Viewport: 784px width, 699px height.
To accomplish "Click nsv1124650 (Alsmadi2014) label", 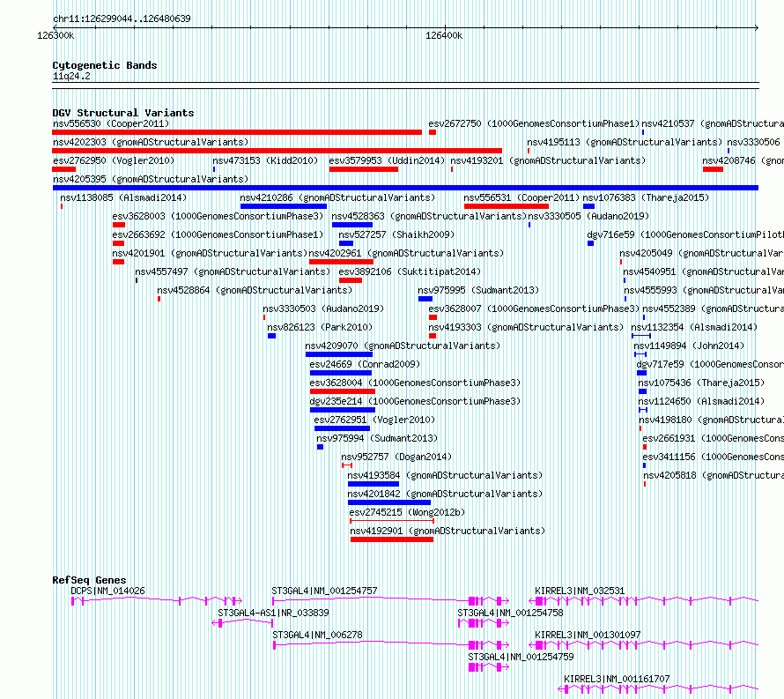I will [x=701, y=401].
